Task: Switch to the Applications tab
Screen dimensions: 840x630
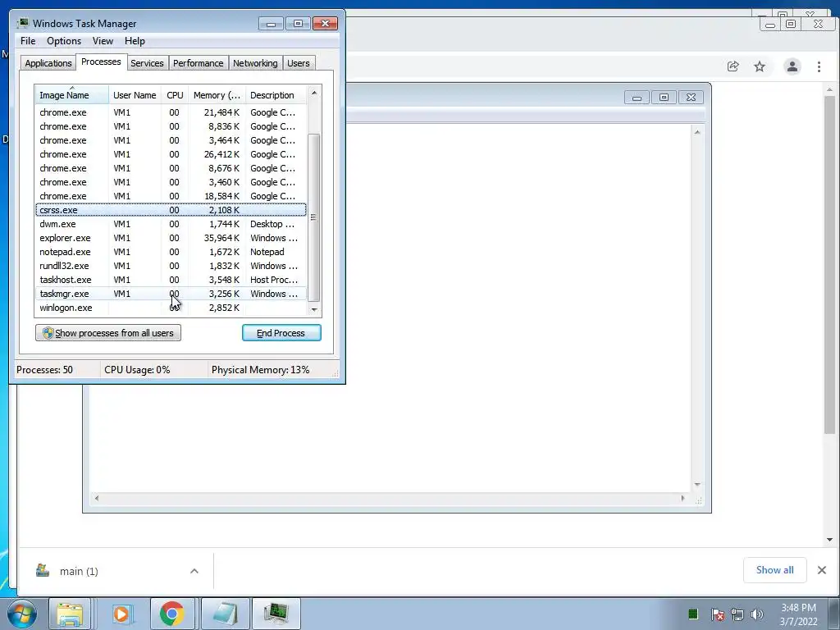Action: [x=48, y=63]
